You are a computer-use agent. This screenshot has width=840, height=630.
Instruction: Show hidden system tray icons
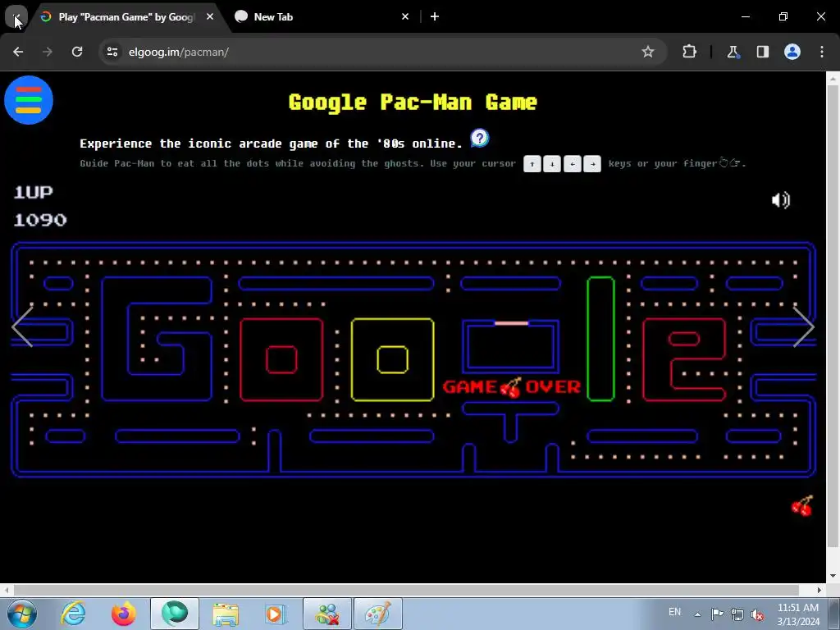click(697, 614)
